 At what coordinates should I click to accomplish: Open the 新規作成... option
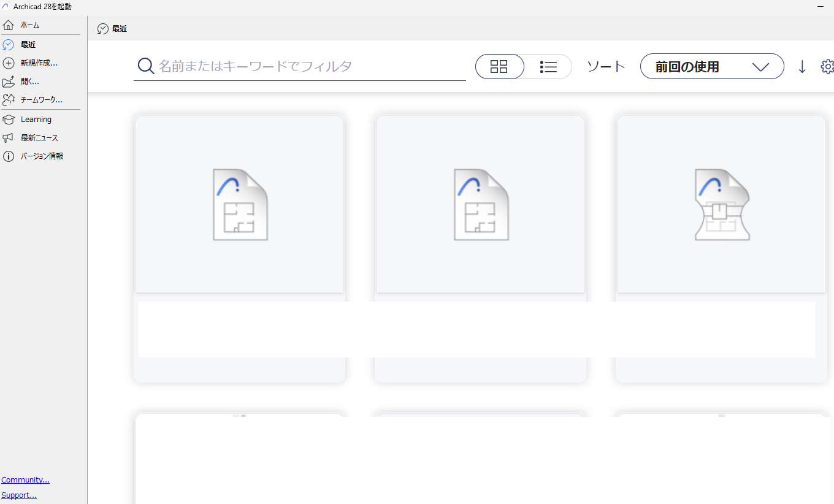tap(40, 63)
